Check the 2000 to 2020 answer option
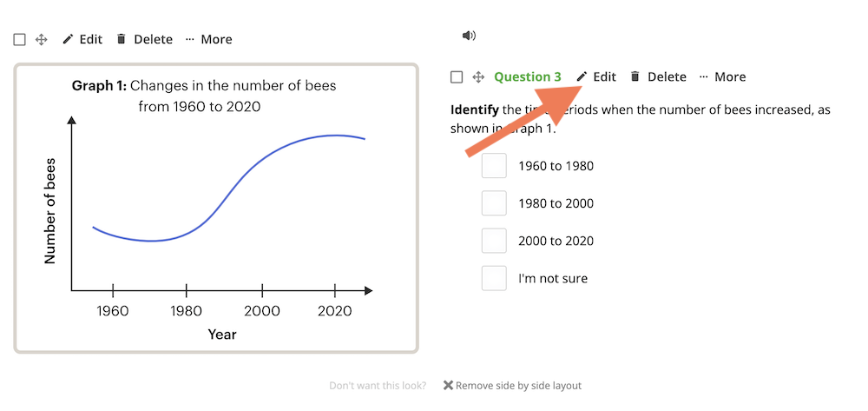This screenshot has width=868, height=411. coord(494,241)
